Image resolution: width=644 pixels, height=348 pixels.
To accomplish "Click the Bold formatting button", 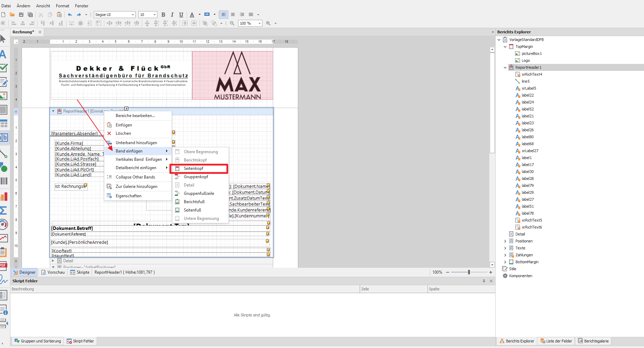I will point(163,15).
